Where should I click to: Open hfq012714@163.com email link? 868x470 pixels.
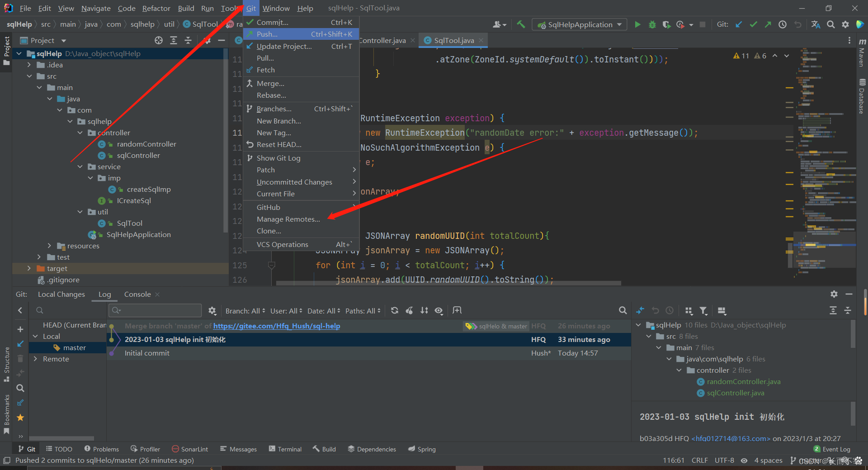pos(731,438)
